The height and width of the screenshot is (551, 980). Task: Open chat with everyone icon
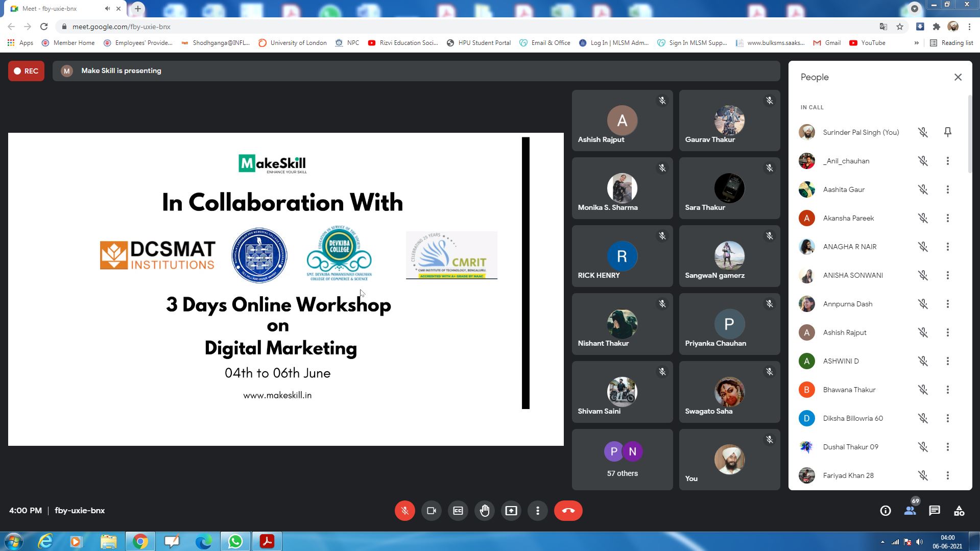[x=935, y=511]
